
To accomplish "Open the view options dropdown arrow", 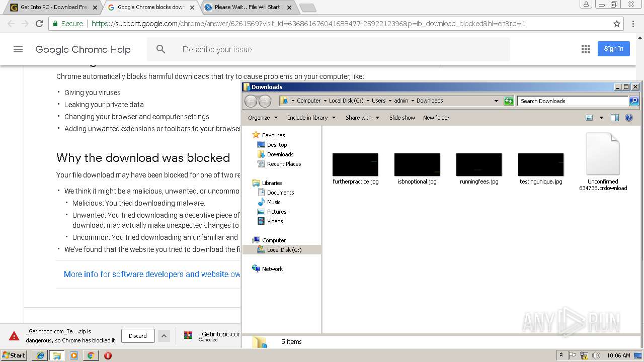I will pyautogui.click(x=601, y=118).
